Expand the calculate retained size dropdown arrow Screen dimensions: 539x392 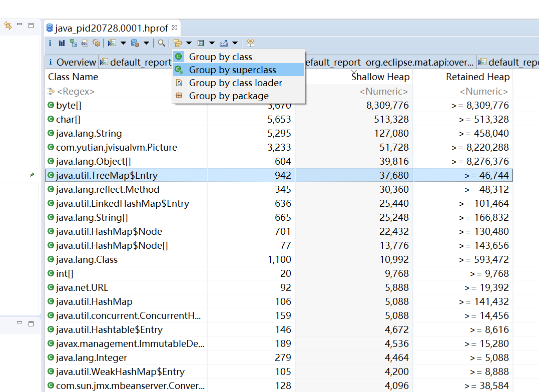pos(212,43)
